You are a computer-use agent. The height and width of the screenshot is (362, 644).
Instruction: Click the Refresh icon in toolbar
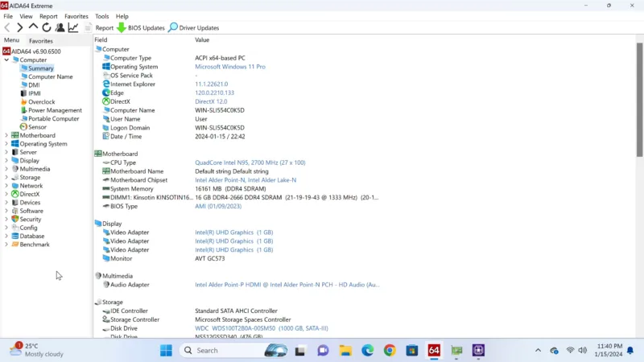coord(47,27)
